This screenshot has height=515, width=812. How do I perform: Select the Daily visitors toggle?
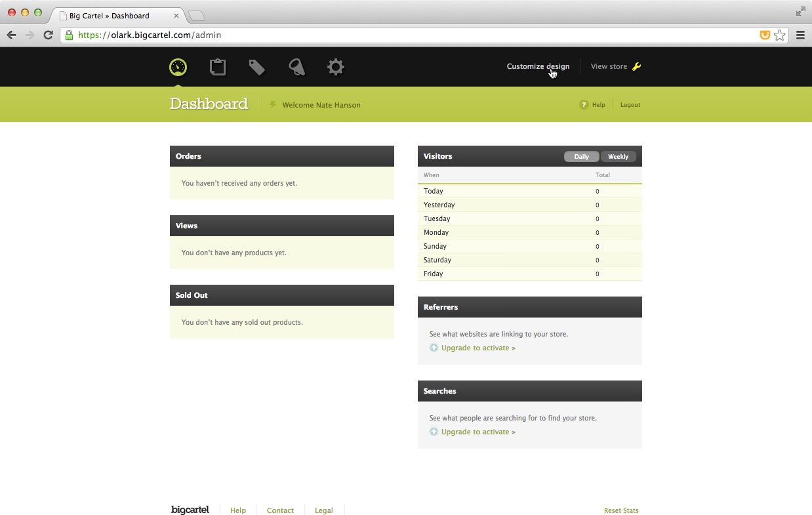581,156
